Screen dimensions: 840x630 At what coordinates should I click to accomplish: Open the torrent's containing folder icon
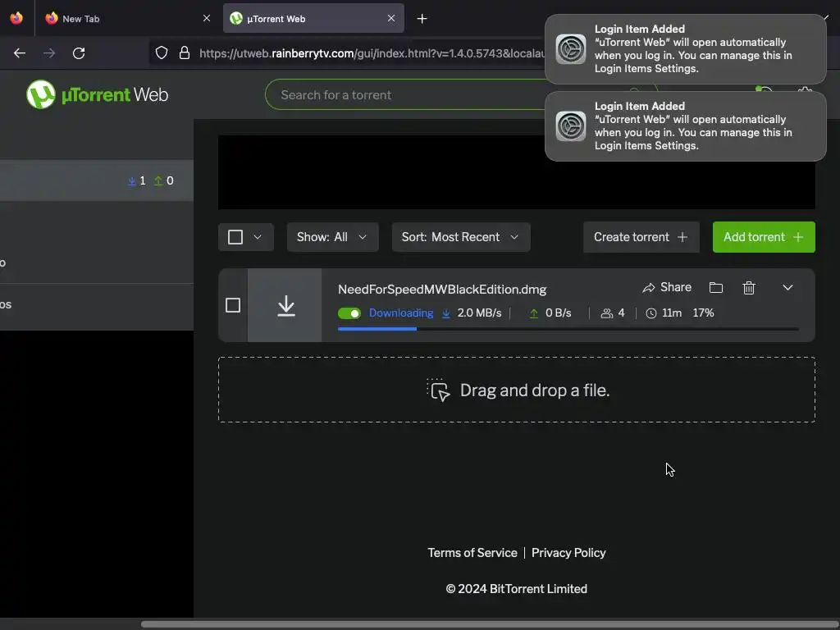click(x=715, y=288)
